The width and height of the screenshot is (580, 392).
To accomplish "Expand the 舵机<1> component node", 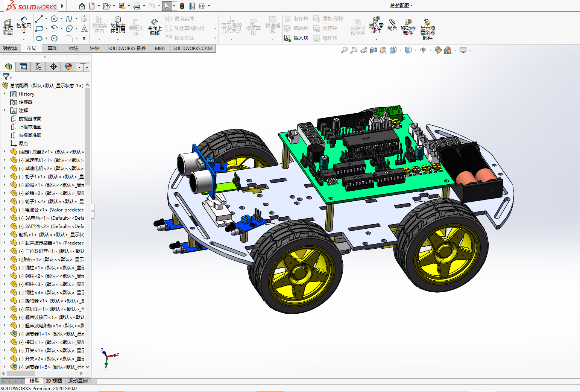I will tap(5, 234).
